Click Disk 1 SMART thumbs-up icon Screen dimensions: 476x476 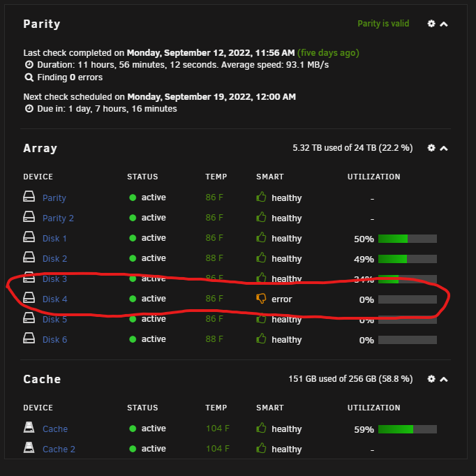tap(261, 237)
